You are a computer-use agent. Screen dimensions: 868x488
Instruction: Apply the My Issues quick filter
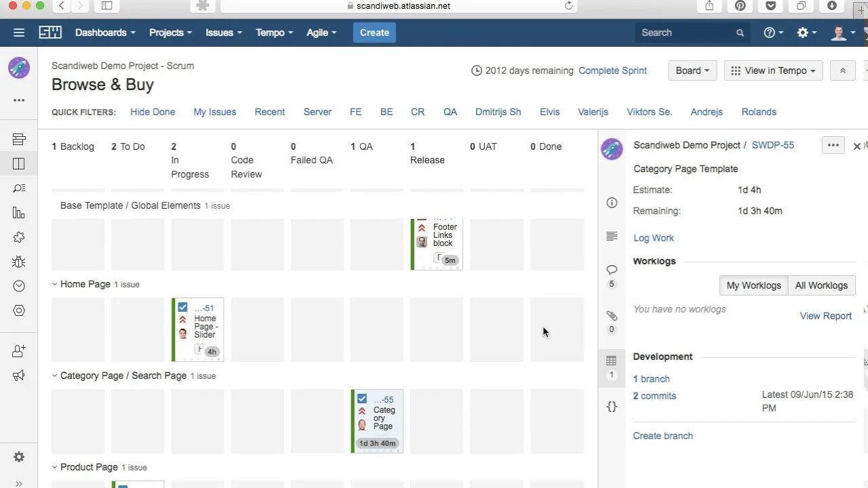pos(214,112)
